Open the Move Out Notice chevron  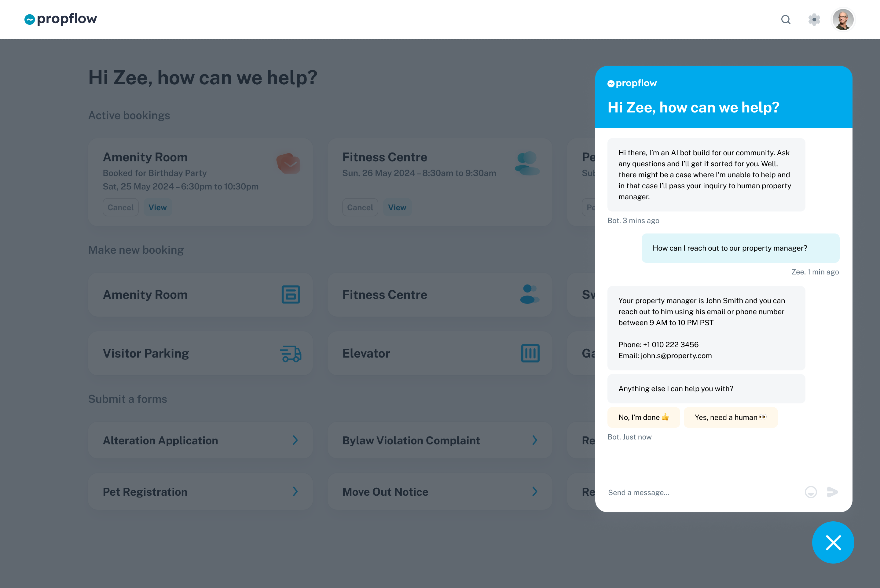[535, 492]
